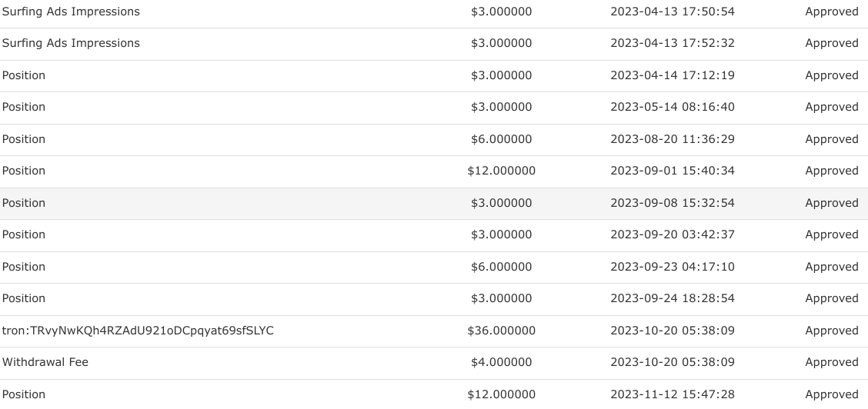Click the date 2023-09-20 03:42:37
868x409 pixels.
point(672,234)
